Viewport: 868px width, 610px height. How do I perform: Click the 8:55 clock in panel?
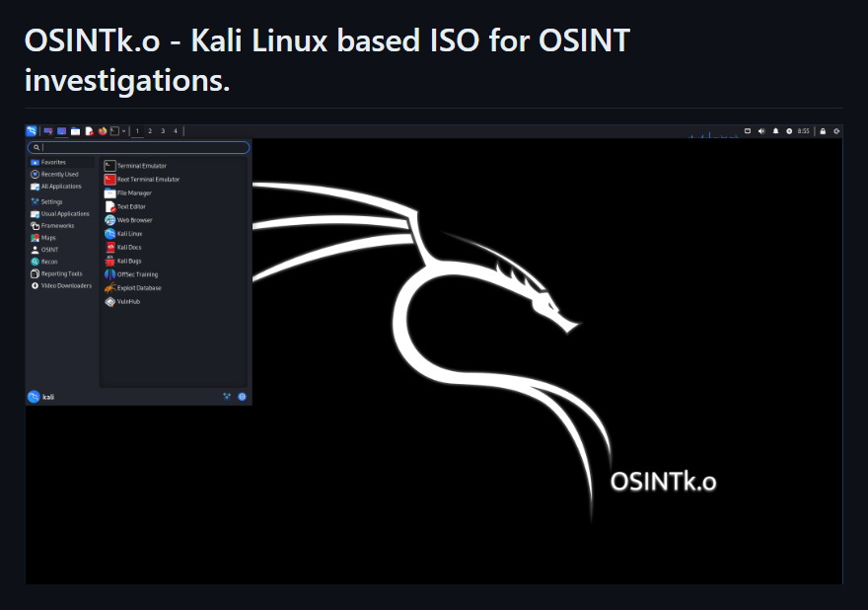pyautogui.click(x=803, y=131)
